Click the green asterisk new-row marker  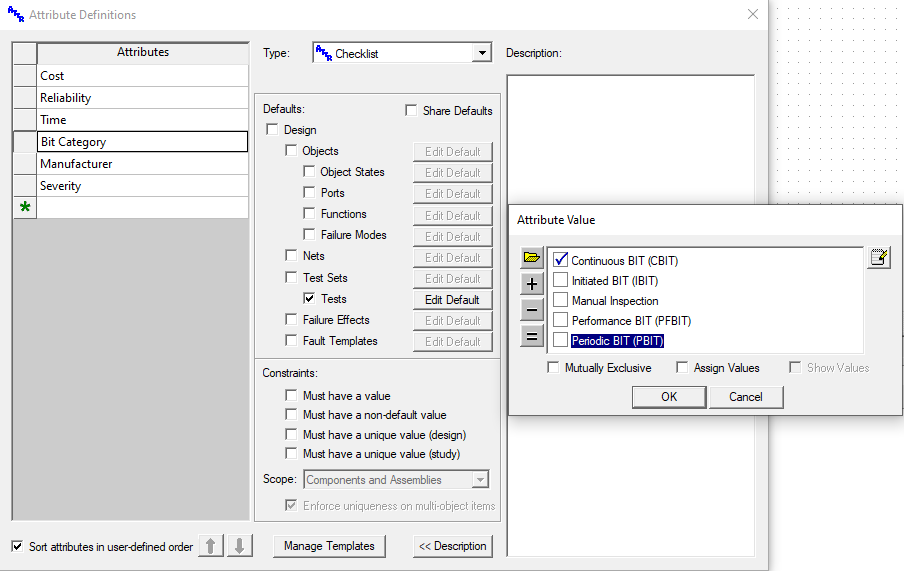click(25, 207)
